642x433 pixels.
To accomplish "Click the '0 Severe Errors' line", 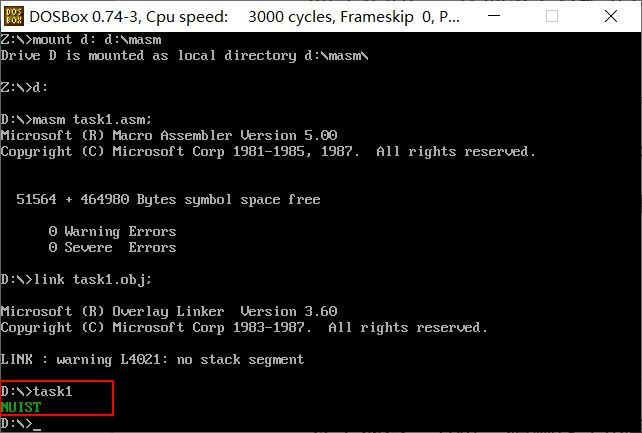I will tap(112, 247).
